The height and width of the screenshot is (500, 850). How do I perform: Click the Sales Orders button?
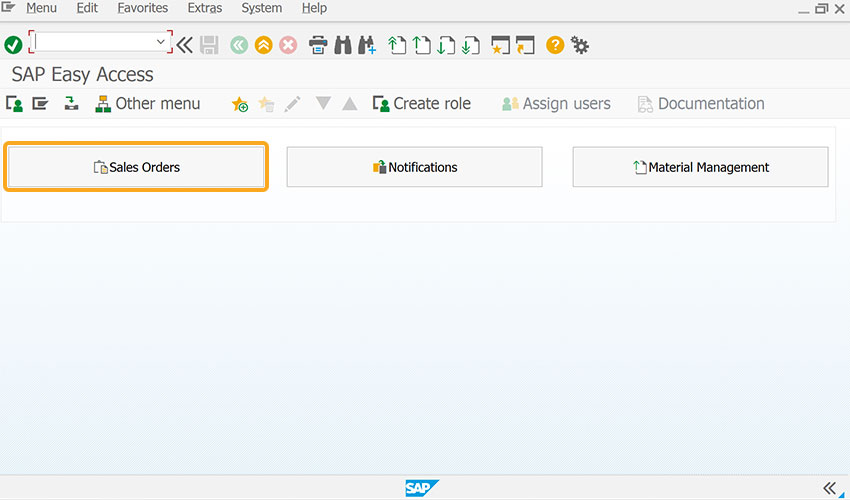point(136,167)
